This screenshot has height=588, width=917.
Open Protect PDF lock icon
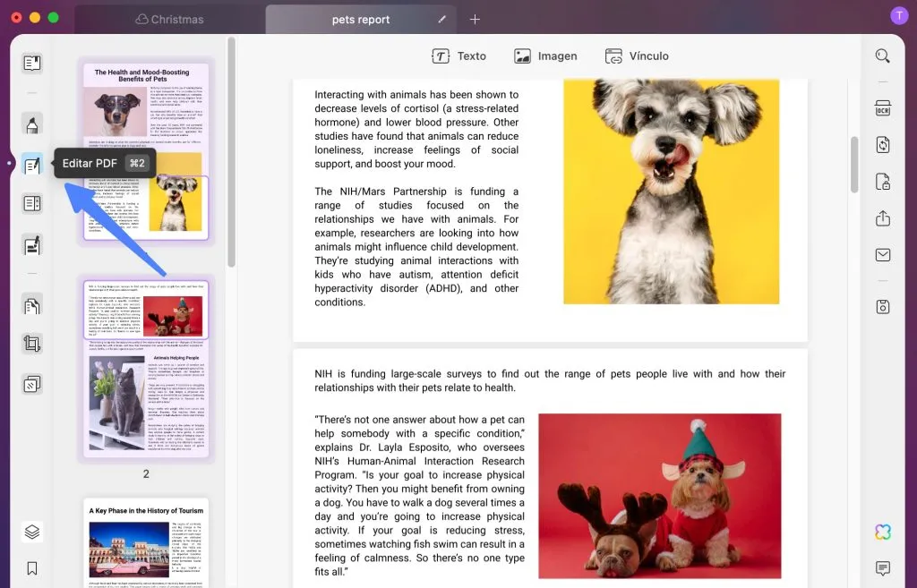(882, 182)
